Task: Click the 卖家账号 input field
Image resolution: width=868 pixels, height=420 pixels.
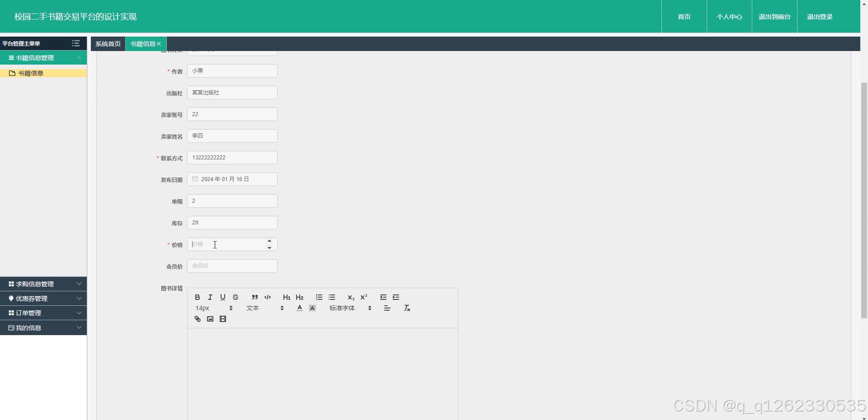Action: [x=232, y=114]
